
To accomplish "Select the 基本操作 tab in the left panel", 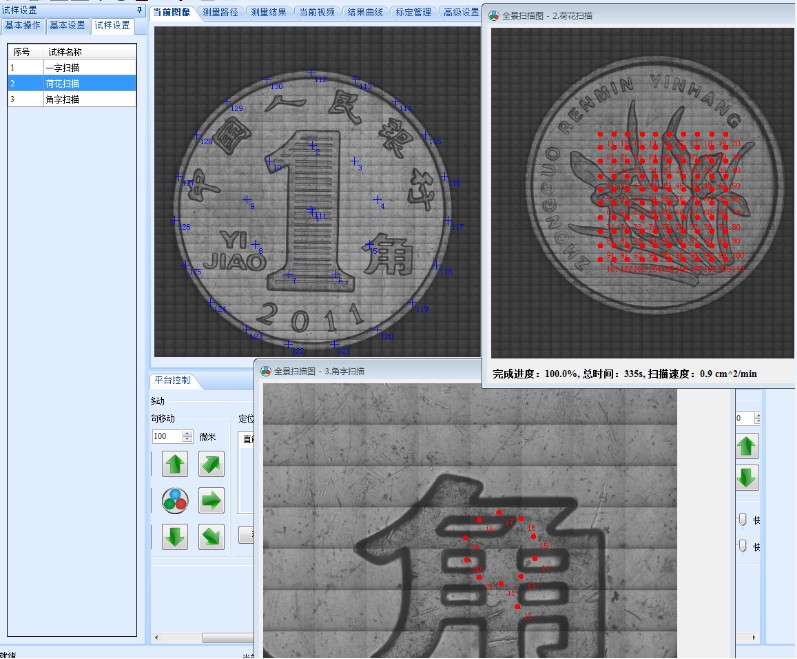I will pos(23,25).
